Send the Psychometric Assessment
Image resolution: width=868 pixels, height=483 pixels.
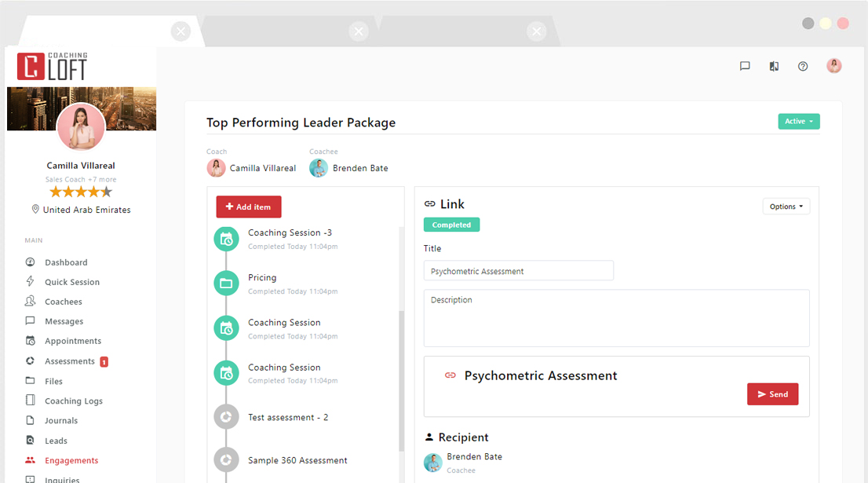pyautogui.click(x=772, y=393)
